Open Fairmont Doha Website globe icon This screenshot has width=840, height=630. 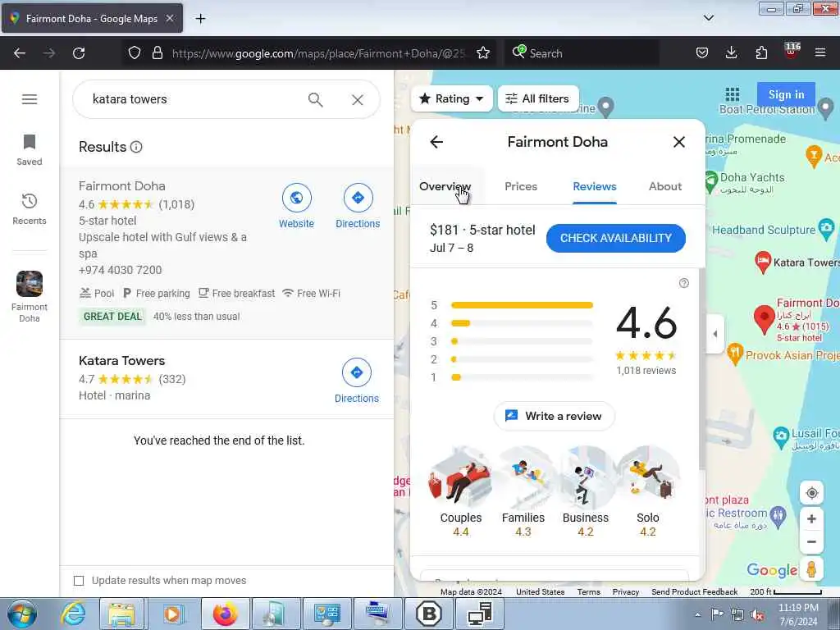click(x=296, y=198)
